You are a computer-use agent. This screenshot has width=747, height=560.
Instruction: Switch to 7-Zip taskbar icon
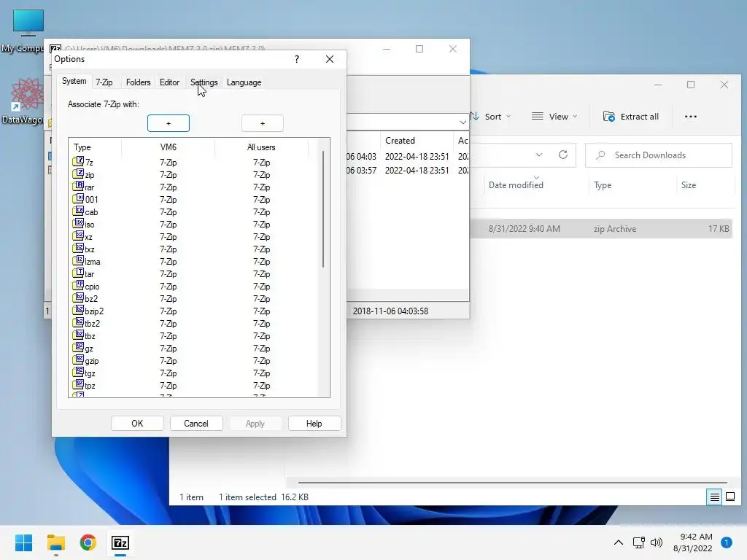coord(120,542)
